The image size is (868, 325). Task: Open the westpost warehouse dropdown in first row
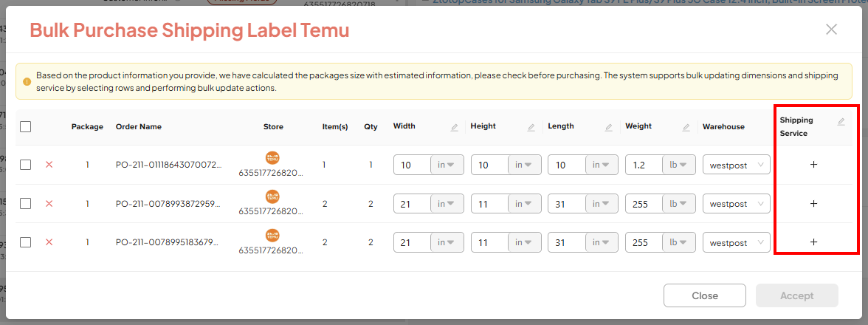[736, 165]
